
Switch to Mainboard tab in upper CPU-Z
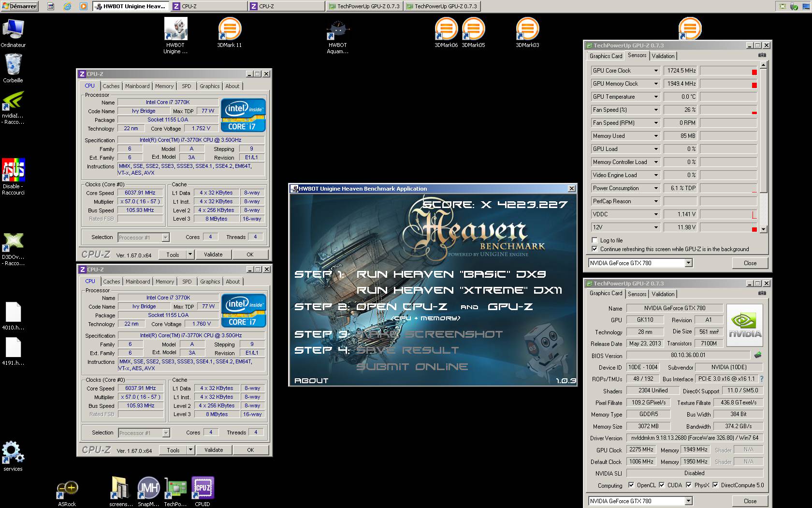[137, 86]
